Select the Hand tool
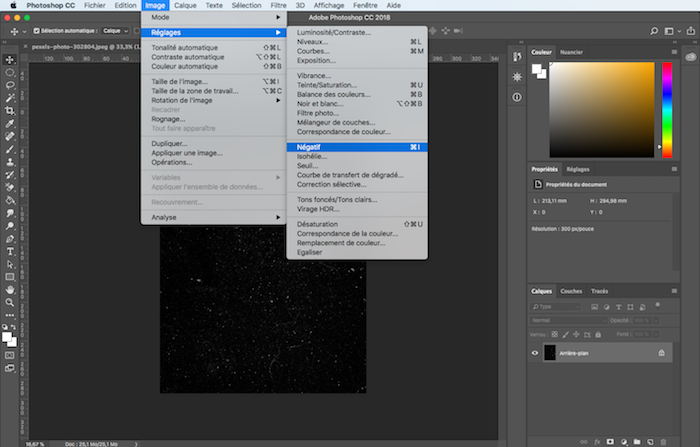Screen dimensions: 700x447 tap(10, 290)
